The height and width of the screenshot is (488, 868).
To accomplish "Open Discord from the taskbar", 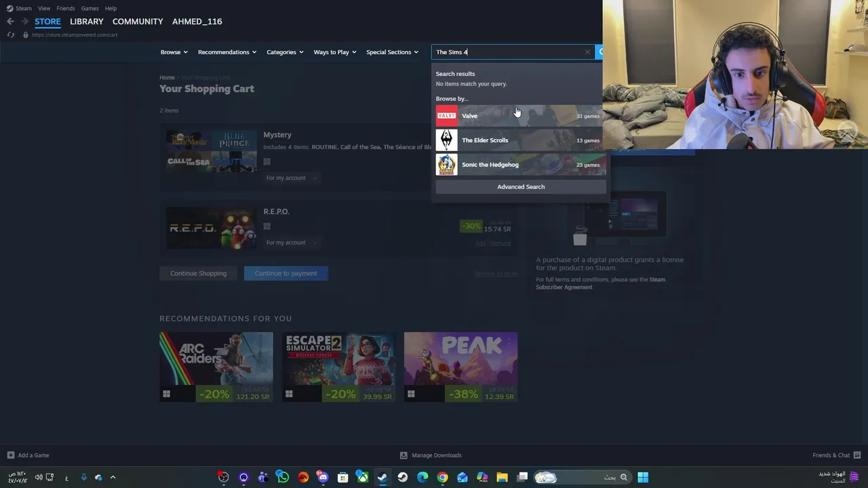I will [323, 477].
